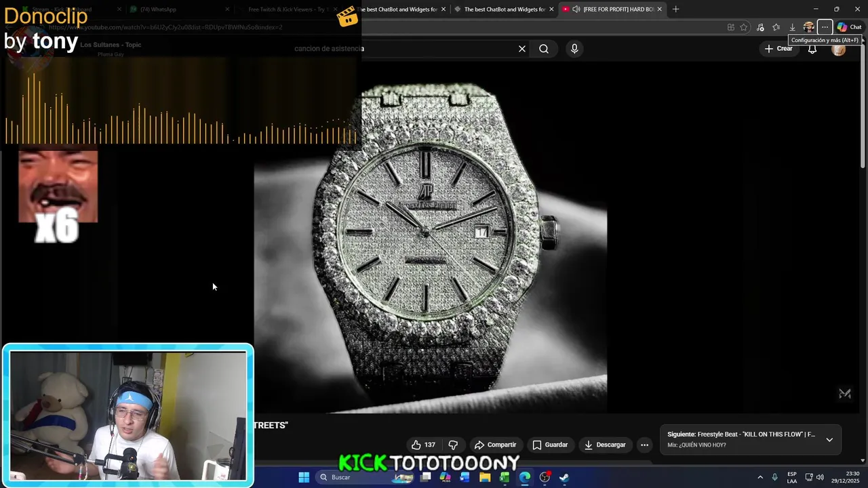Open Edge Configuración y más menu
The image size is (868, 488).
(825, 27)
